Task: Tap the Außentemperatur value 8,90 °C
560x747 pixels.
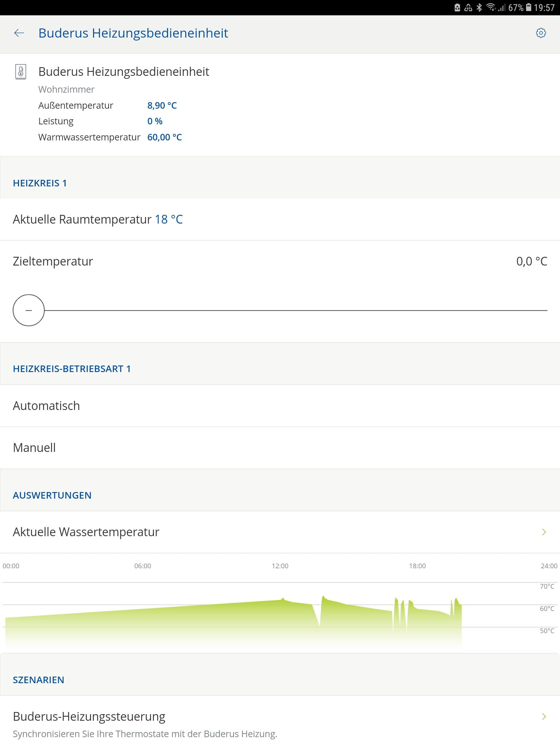Action: (x=162, y=105)
